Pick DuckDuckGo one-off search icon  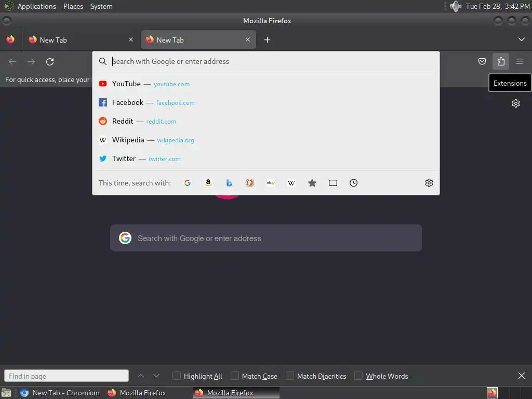250,183
